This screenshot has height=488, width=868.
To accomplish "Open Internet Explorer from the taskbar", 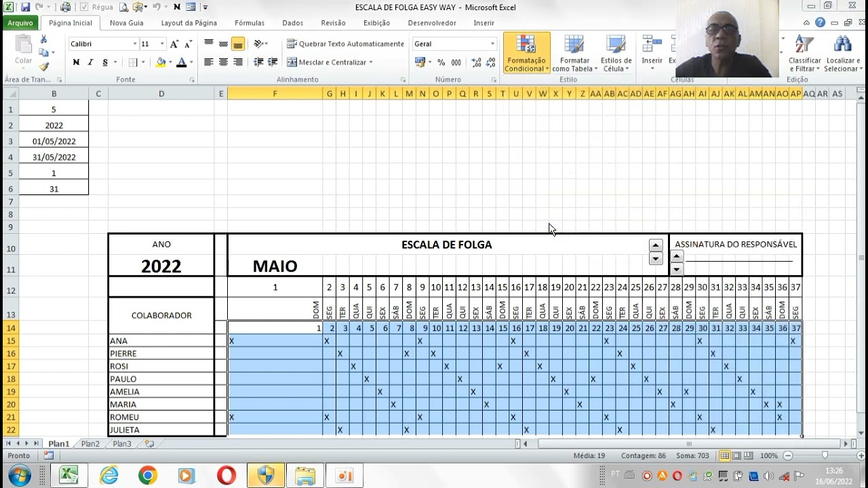I will (x=108, y=475).
